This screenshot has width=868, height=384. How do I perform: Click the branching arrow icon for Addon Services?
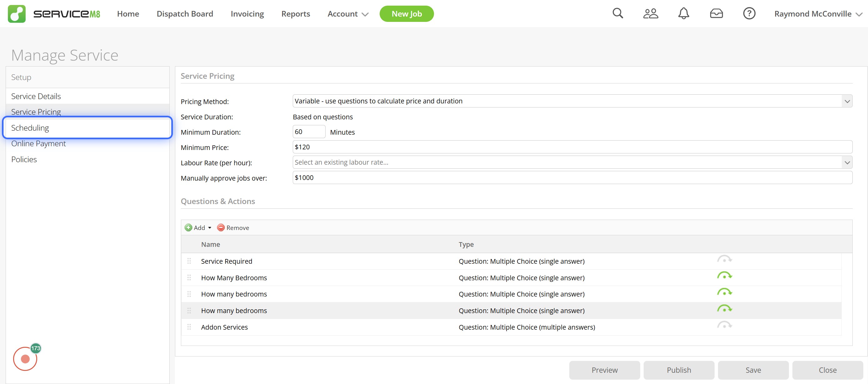point(724,325)
